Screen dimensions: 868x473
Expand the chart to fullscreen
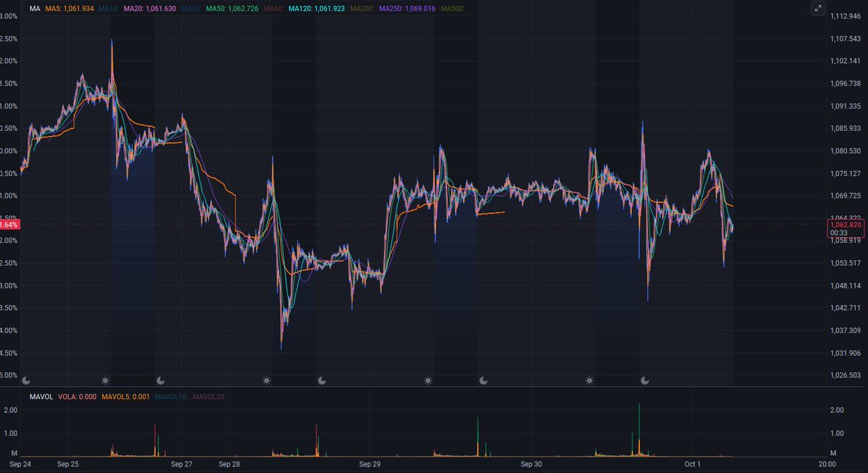(817, 8)
